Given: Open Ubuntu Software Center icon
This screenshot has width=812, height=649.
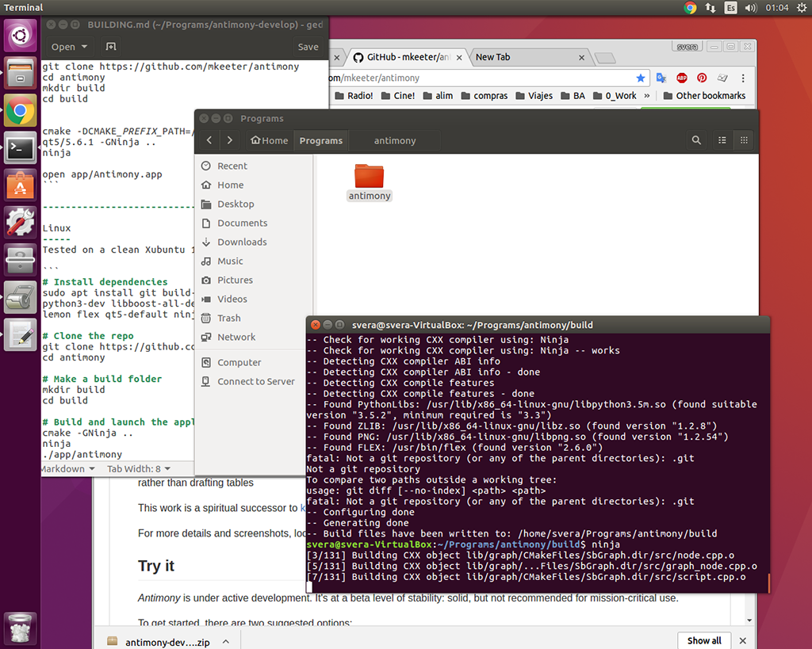Looking at the screenshot, I should (x=20, y=185).
